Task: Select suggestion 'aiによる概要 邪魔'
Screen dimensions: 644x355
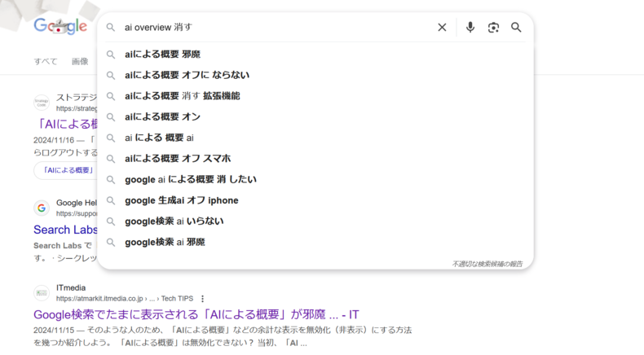Action: pyautogui.click(x=315, y=55)
